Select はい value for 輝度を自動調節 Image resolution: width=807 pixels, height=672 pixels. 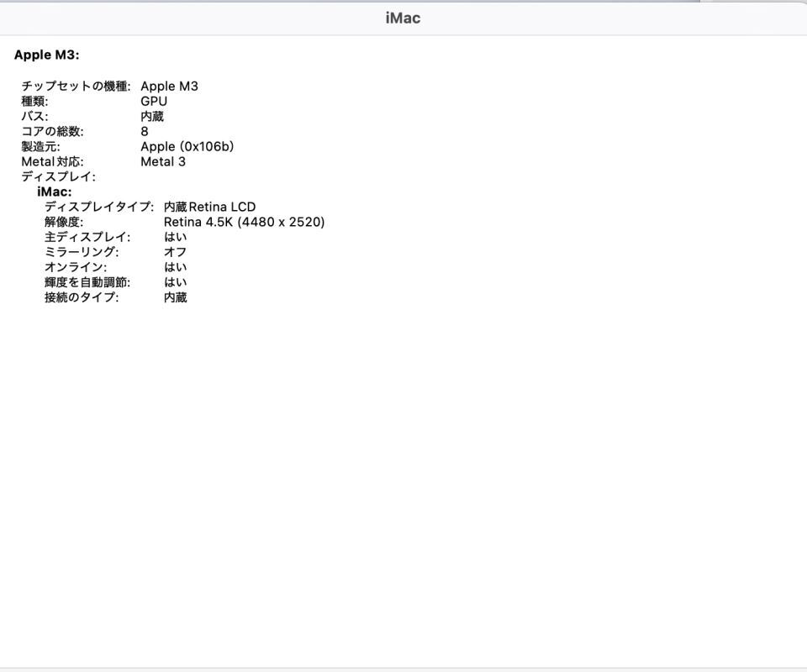tap(176, 282)
